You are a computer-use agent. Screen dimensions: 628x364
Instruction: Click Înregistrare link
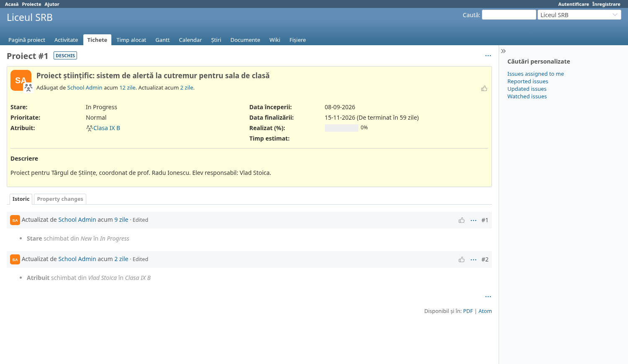606,4
